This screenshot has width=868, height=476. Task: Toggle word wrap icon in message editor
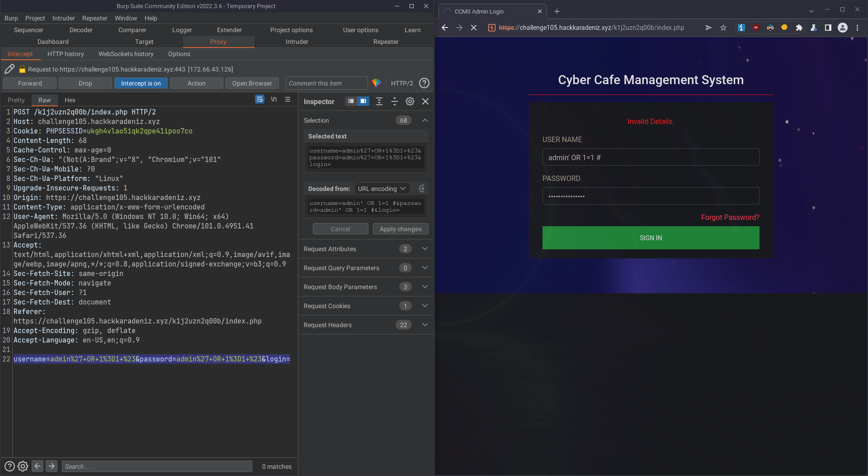click(x=259, y=100)
